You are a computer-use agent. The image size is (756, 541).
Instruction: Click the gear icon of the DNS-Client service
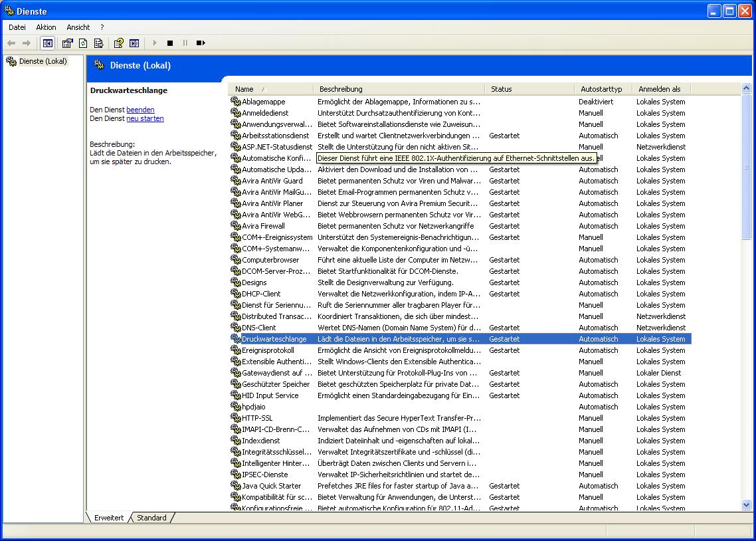(x=235, y=328)
